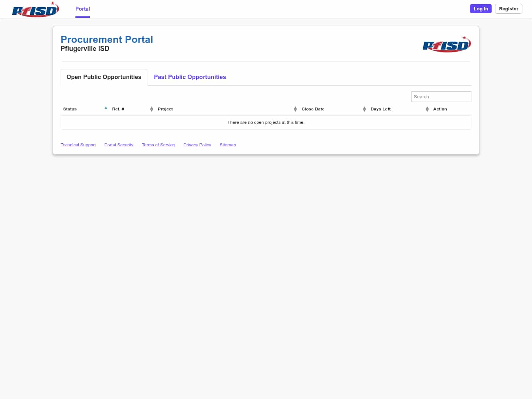Open the Portal navigation tab
This screenshot has width=532, height=399.
[83, 9]
